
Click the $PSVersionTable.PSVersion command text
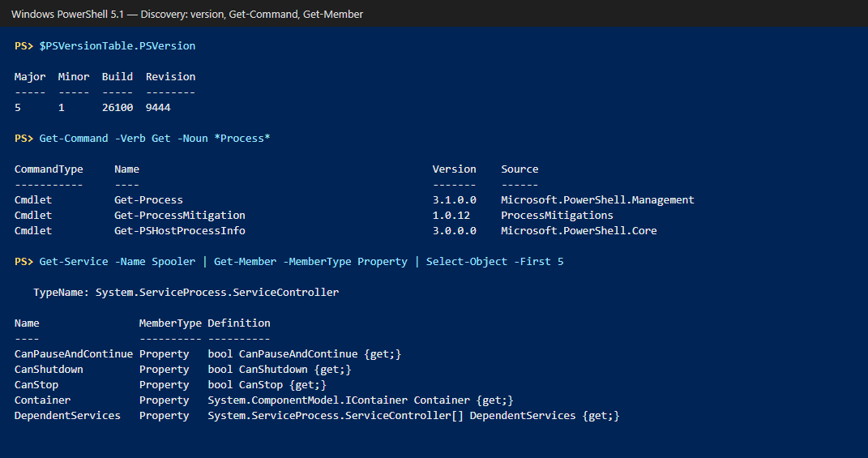pos(118,46)
